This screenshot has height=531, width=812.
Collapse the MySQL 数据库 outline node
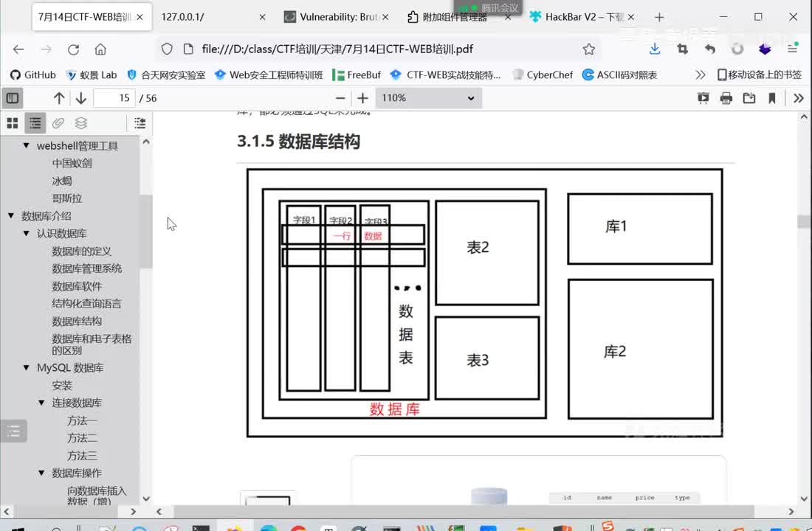click(x=26, y=367)
